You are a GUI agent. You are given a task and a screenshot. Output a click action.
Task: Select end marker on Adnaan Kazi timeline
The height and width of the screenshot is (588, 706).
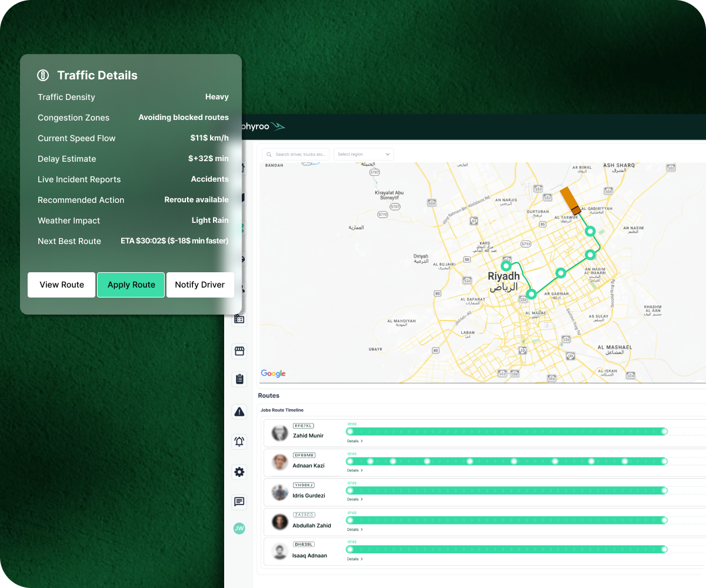664,461
